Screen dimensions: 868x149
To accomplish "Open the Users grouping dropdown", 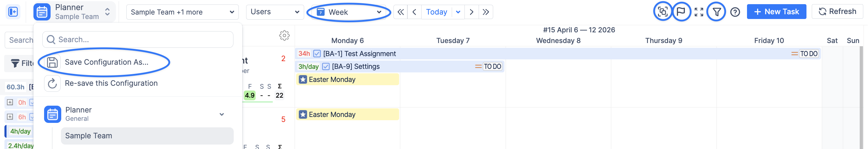I will click(275, 12).
